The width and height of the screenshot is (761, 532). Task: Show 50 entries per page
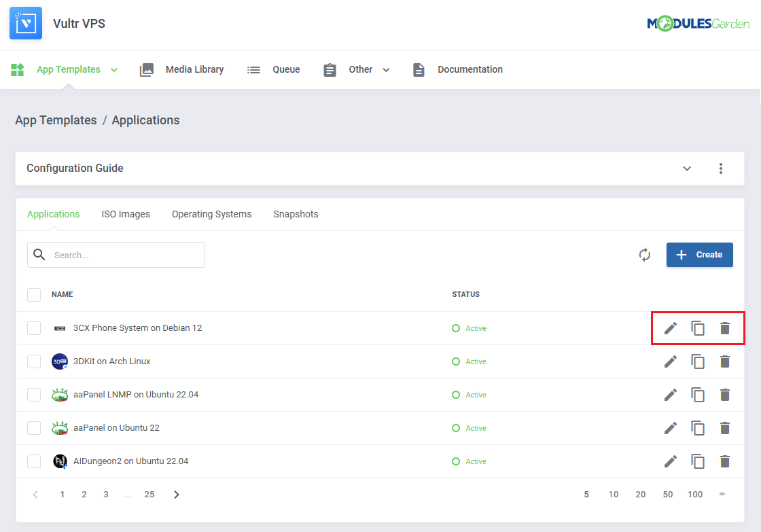coord(668,495)
